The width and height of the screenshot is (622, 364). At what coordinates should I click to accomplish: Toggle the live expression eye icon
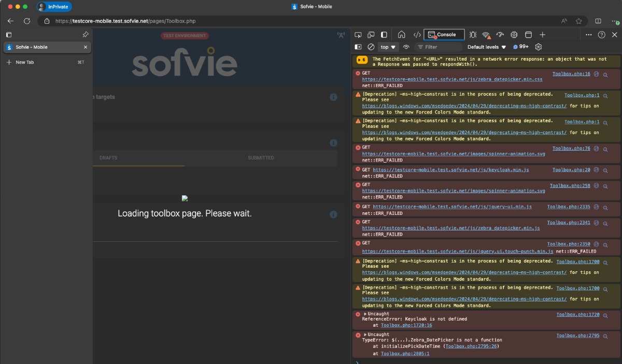[406, 47]
